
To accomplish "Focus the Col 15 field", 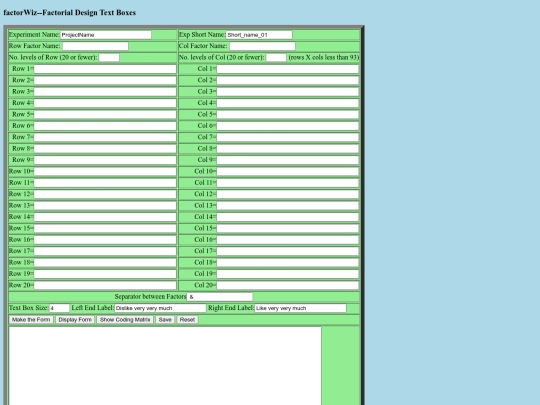I will [x=288, y=228].
